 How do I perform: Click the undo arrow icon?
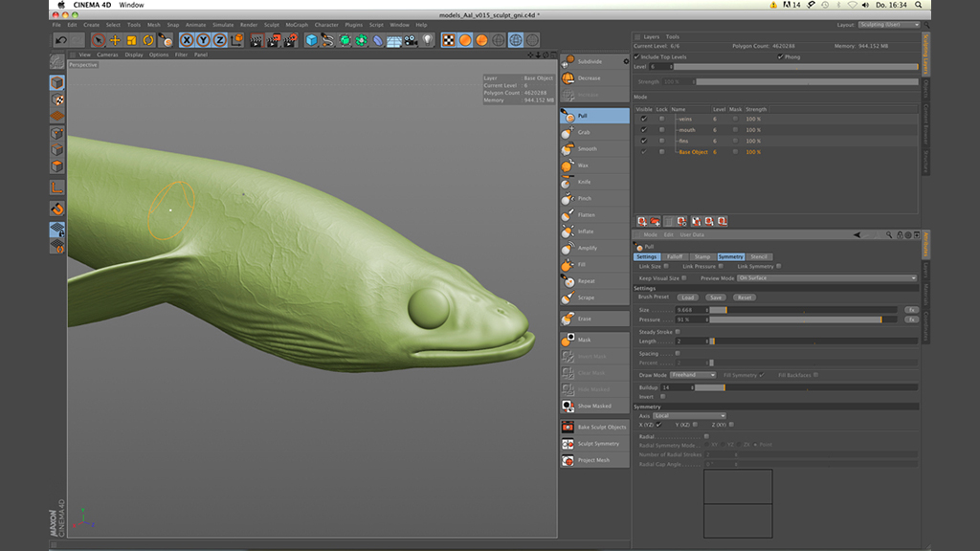61,40
